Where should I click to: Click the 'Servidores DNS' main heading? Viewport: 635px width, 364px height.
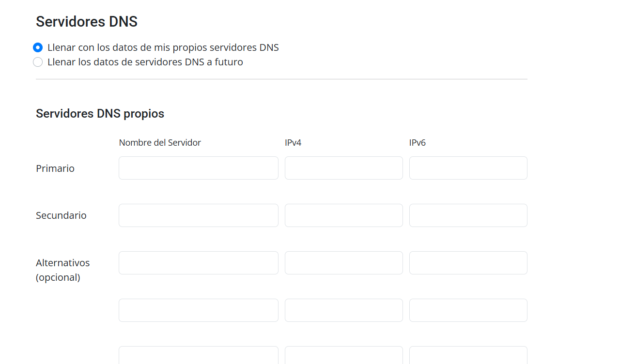[87, 22]
